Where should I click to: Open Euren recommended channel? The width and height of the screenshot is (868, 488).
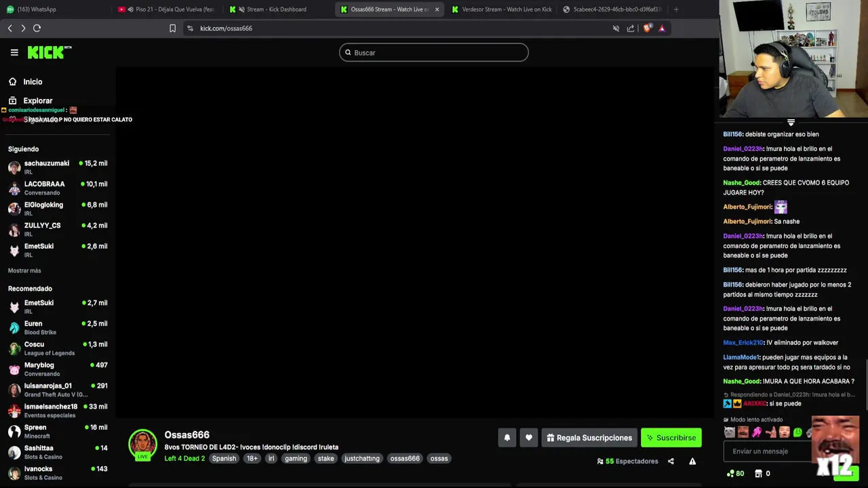pos(58,327)
